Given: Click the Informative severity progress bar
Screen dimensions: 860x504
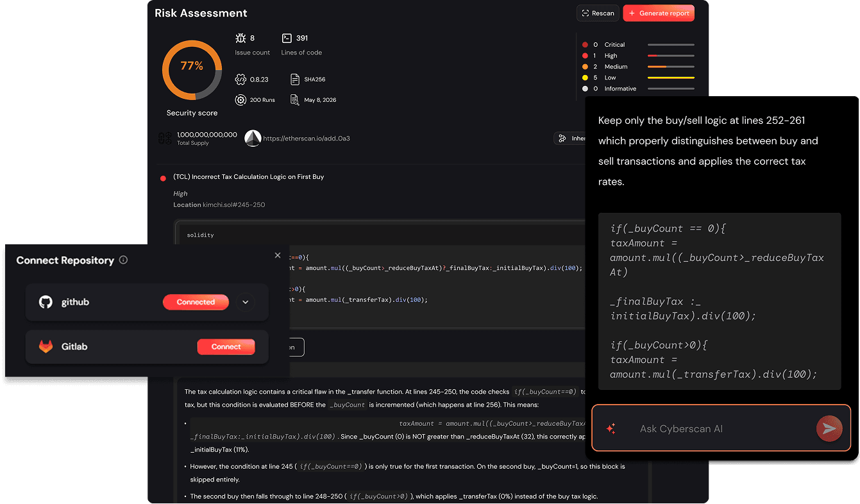Looking at the screenshot, I should pyautogui.click(x=671, y=88).
